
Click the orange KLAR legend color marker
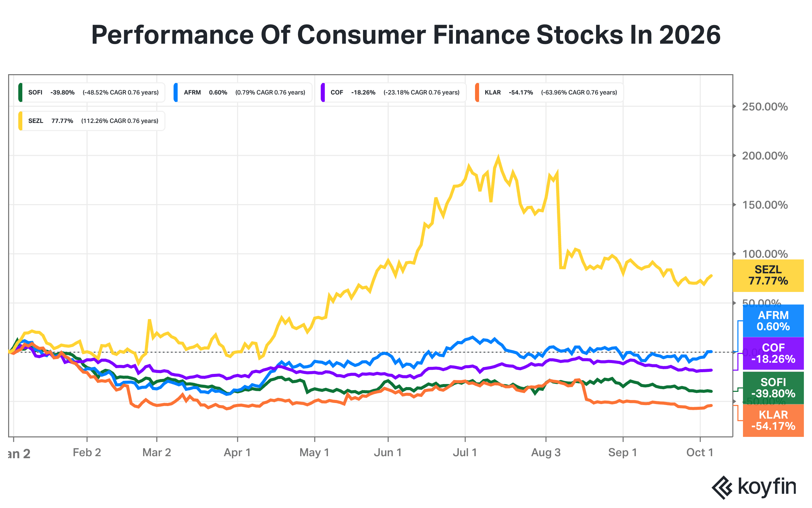pyautogui.click(x=477, y=92)
